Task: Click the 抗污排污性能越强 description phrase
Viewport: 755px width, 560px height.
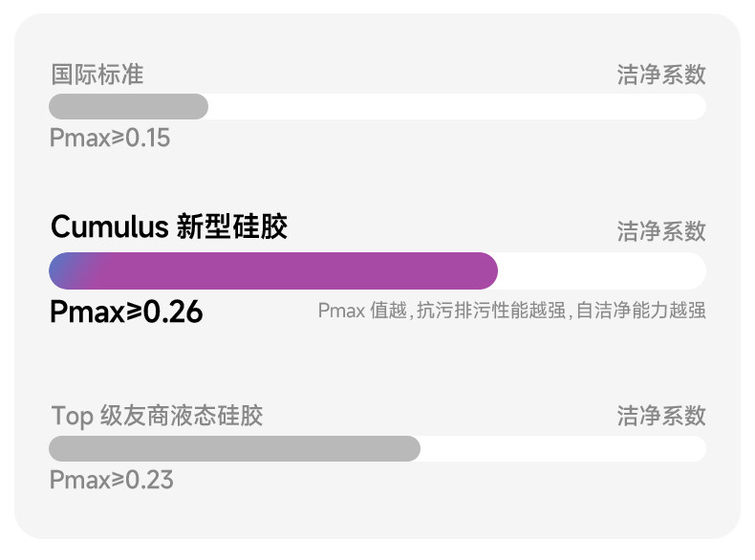Action: (491, 311)
